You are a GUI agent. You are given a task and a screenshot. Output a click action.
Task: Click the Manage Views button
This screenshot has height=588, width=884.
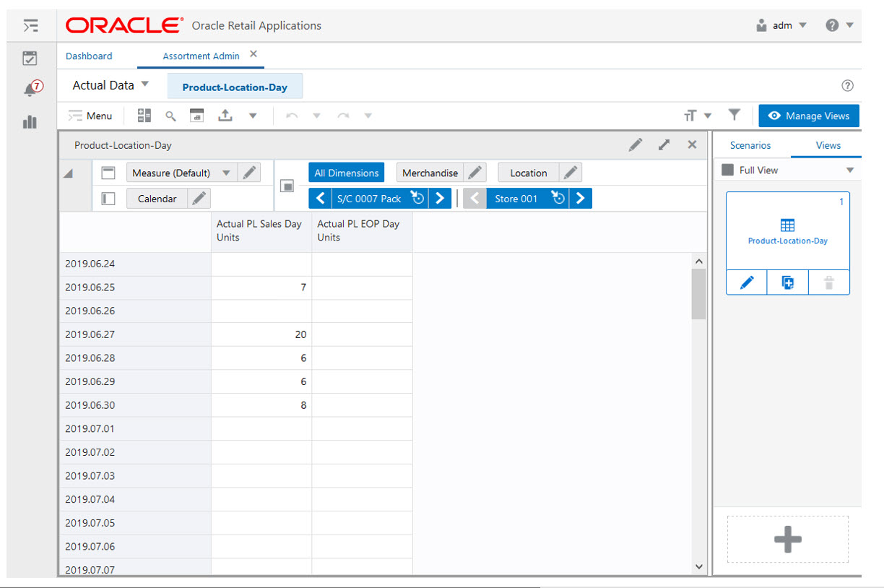809,116
